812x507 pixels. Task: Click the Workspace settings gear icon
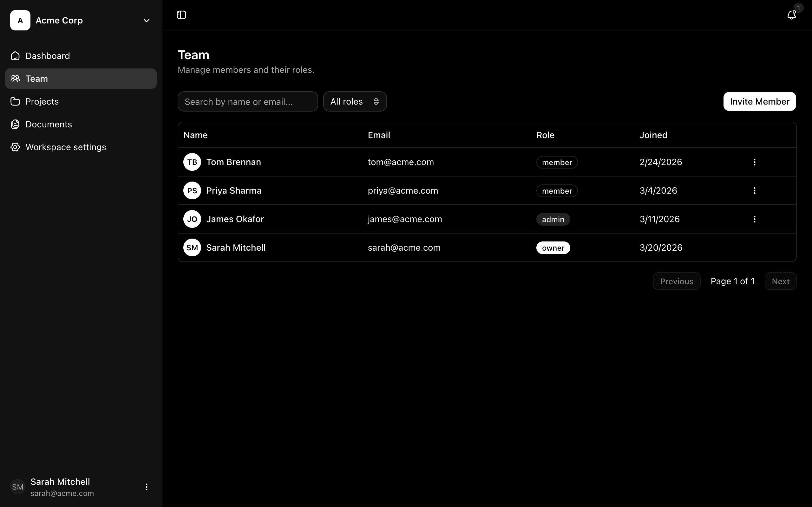coord(15,147)
